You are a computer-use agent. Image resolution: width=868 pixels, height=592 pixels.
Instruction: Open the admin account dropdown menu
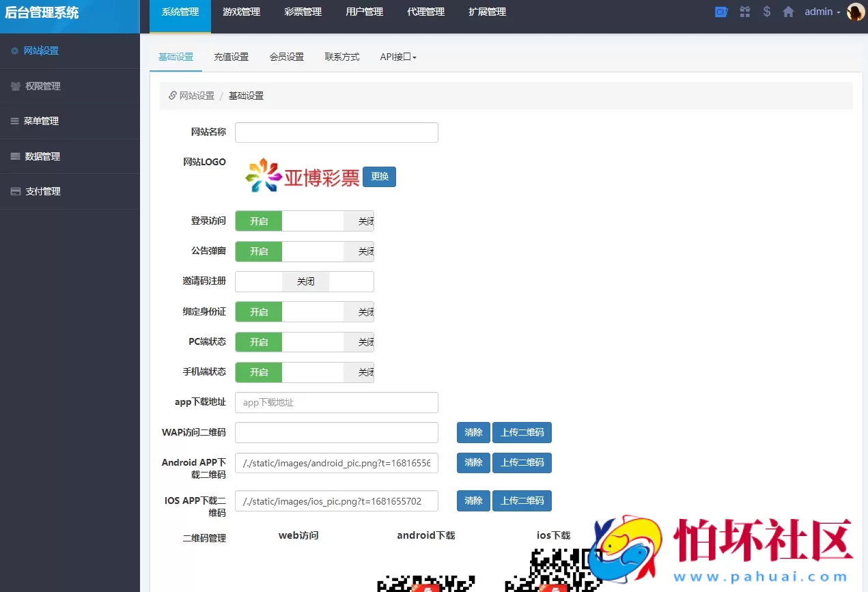(822, 11)
